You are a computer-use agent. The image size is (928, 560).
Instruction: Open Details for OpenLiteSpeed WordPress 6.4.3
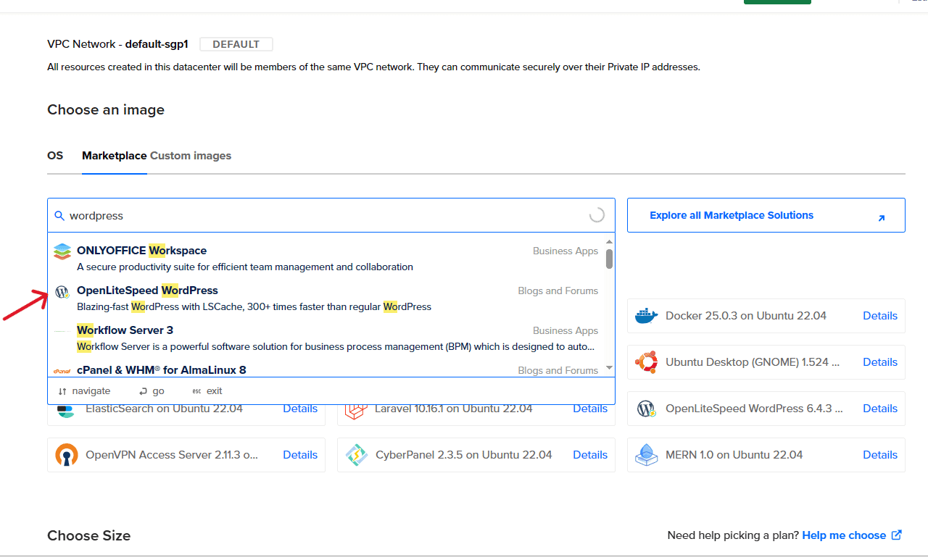point(880,409)
